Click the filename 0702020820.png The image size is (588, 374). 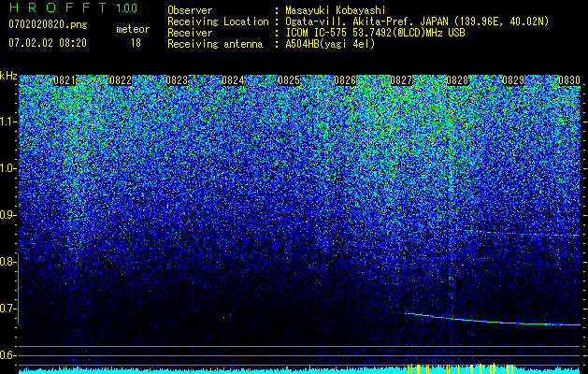point(48,25)
